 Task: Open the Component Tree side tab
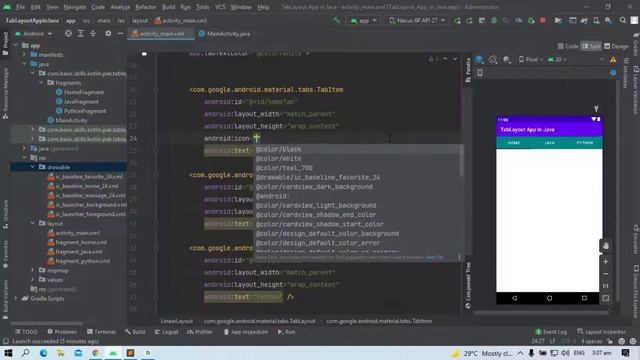[468, 285]
